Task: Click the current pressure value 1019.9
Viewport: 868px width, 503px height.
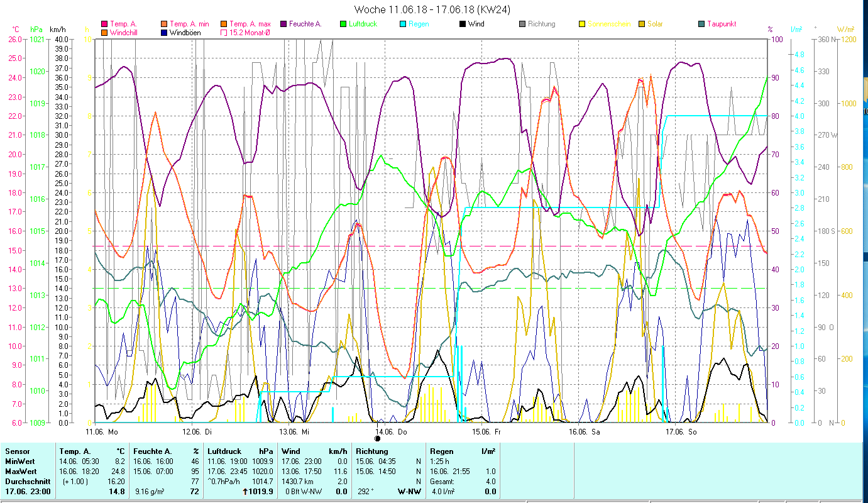Action: (261, 492)
